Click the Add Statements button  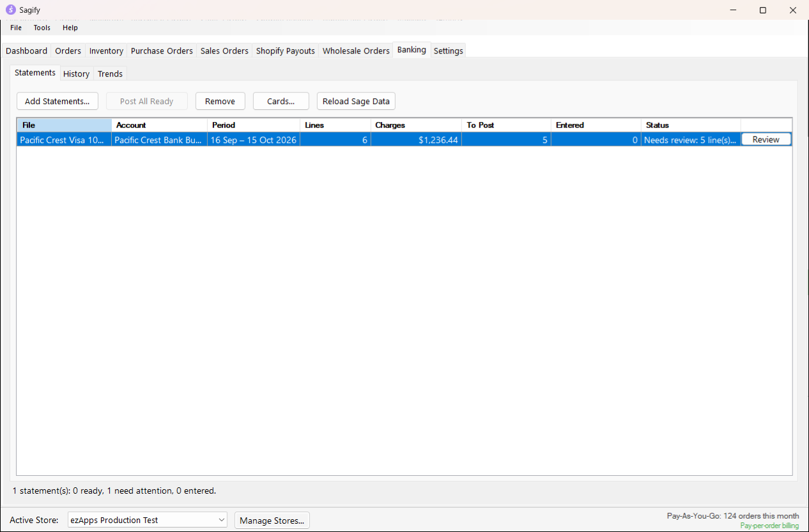[58, 101]
